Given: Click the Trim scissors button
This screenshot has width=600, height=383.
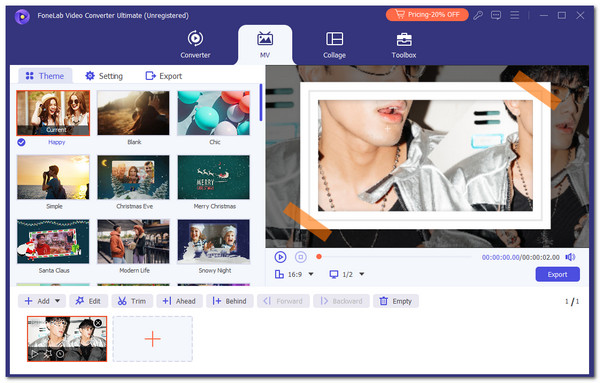Looking at the screenshot, I should pos(132,301).
